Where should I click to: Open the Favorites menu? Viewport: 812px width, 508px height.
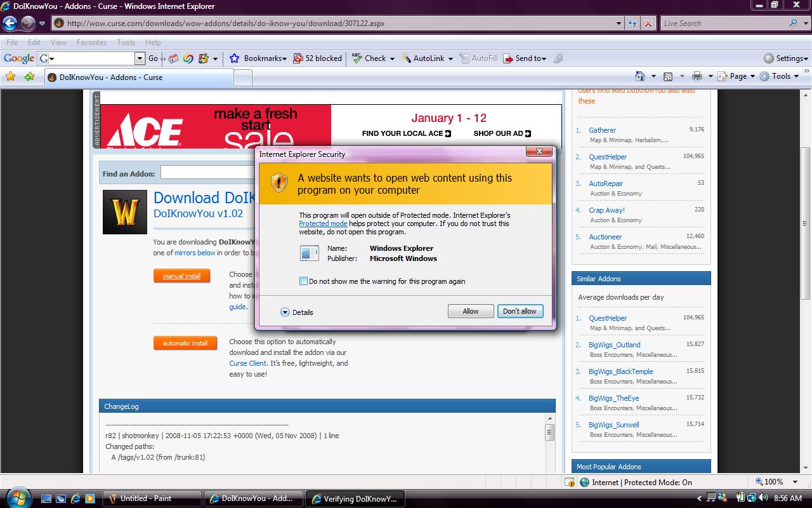[x=91, y=42]
